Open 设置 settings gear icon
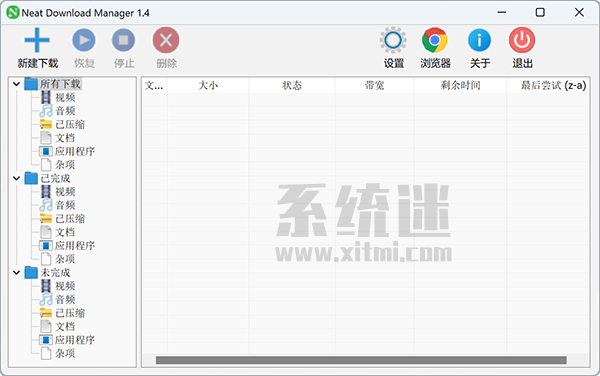The height and width of the screenshot is (376, 600). coord(393,40)
